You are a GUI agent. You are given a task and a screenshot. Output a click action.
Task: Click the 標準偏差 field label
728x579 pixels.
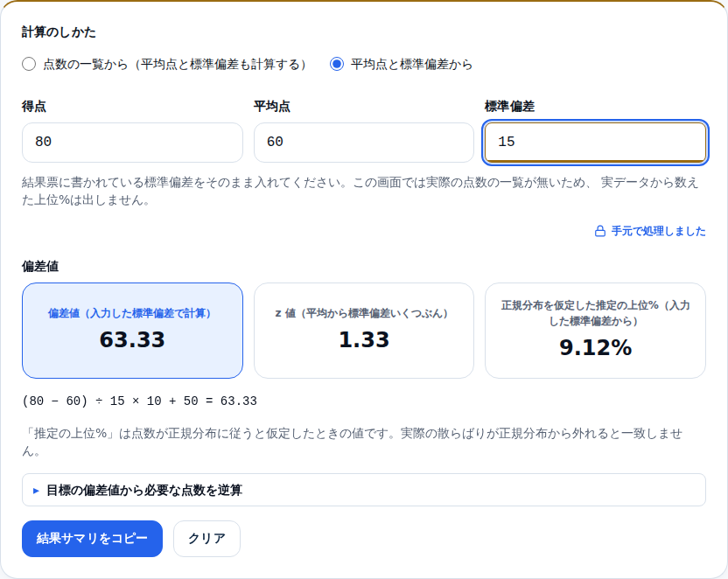pyautogui.click(x=510, y=106)
